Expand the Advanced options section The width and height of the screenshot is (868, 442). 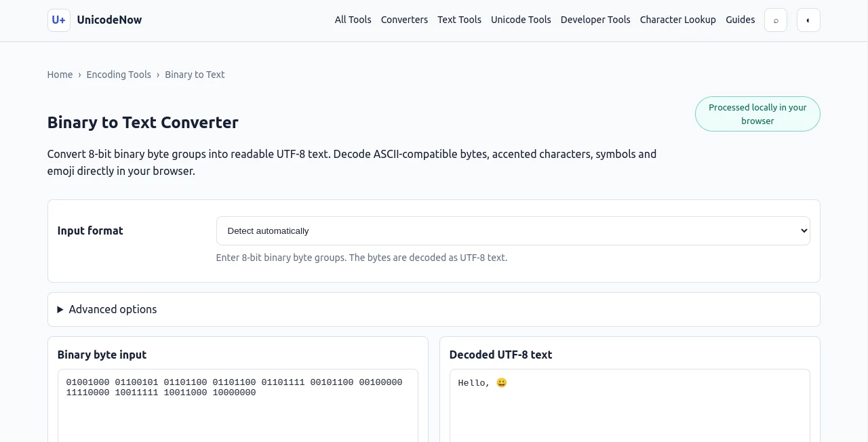434,310
